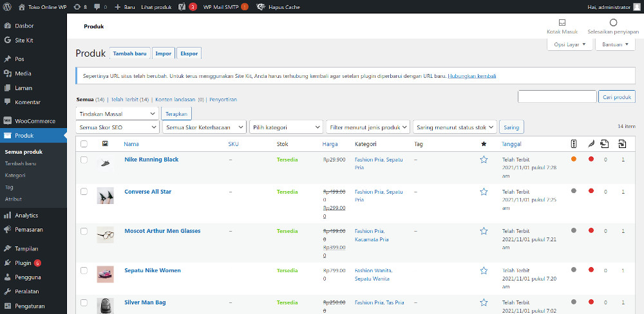The image size is (644, 314).
Task: Click the Terapkan button
Action: [x=176, y=114]
